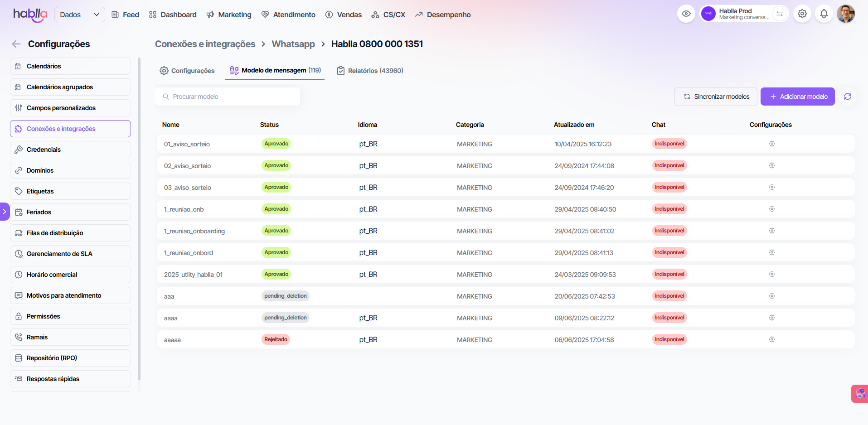Click the Sincronizar modelos button
Screen dimensions: 868x425
click(x=715, y=97)
